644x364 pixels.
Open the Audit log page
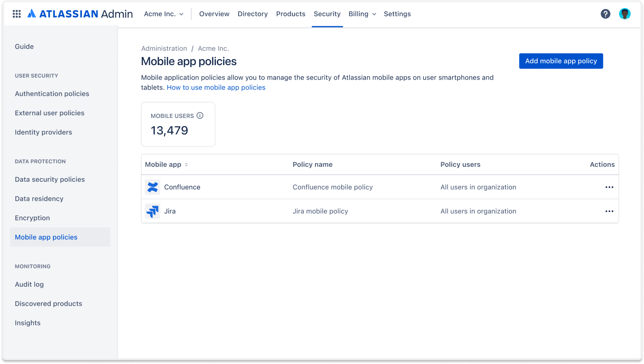(29, 284)
